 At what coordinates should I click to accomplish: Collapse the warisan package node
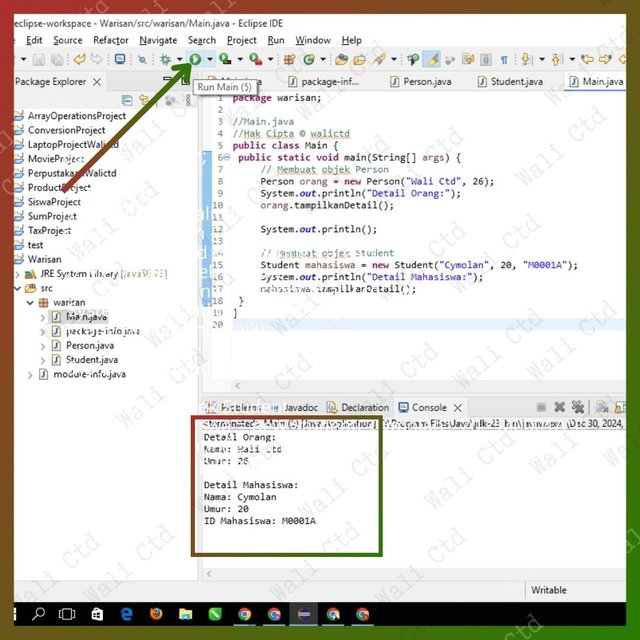tap(30, 303)
